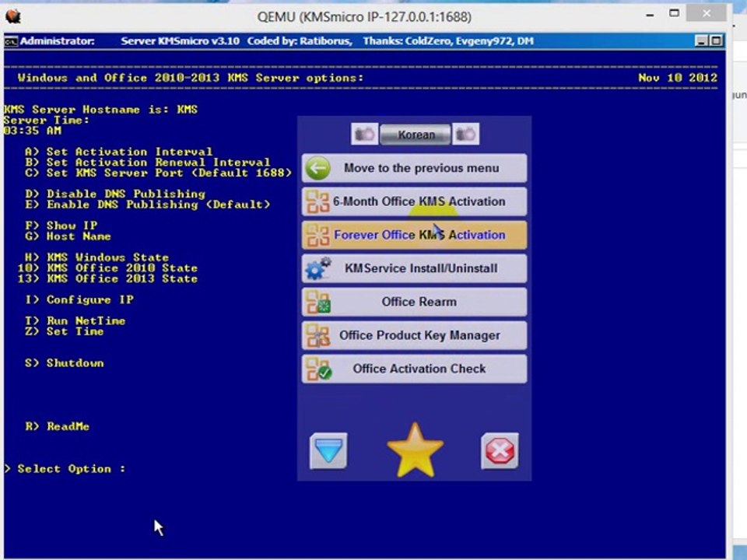Screen dimensions: 747x560
Task: Minimize the inner Administrator console window
Action: [701, 41]
